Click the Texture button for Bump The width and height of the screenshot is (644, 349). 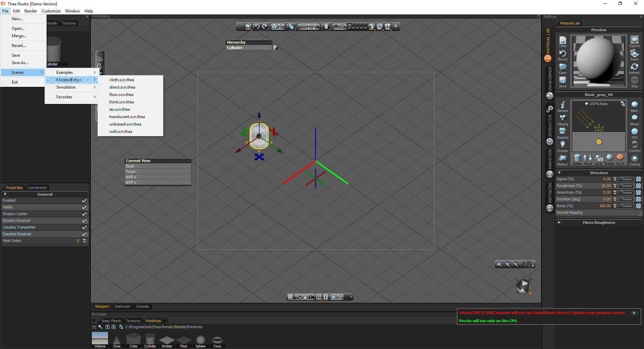[x=626, y=206]
